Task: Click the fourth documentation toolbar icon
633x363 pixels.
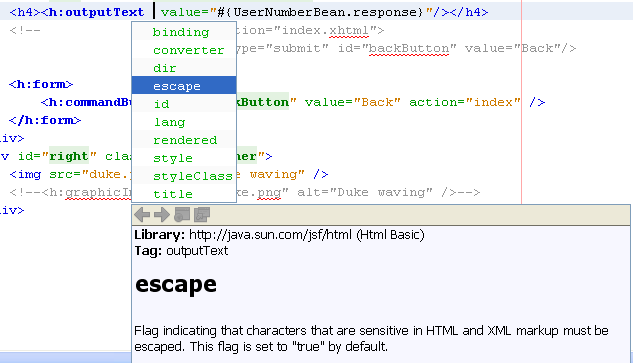Action: pyautogui.click(x=202, y=214)
